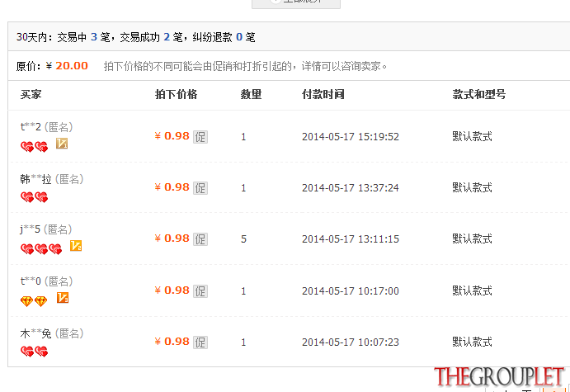
Task: Click the transactions-in-progress count 3
Action: [x=94, y=37]
